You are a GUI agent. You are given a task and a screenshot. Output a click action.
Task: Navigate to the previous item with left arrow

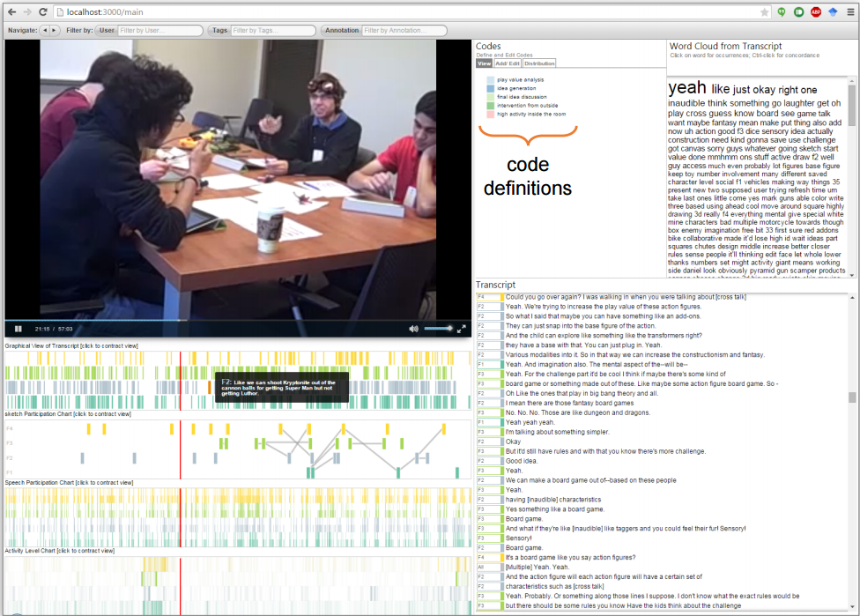tap(45, 30)
